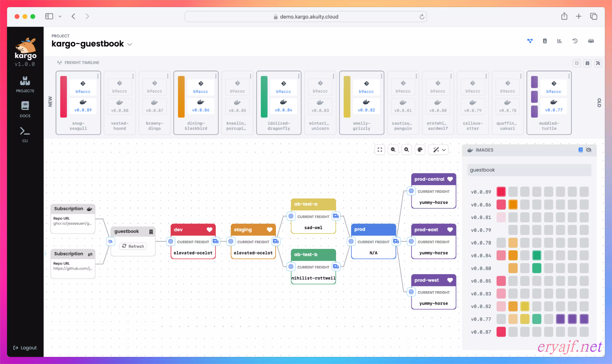Click promote truck icon on staging stage

click(276, 241)
